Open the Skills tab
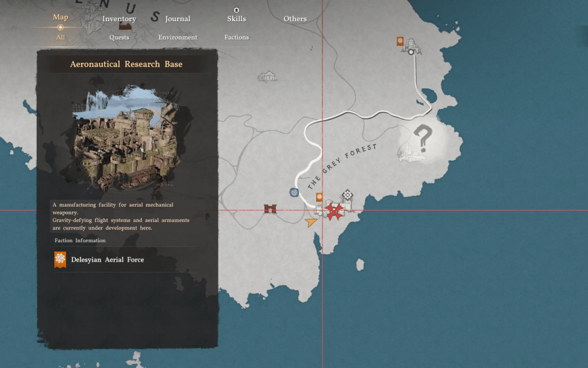The image size is (588, 368). (x=236, y=19)
